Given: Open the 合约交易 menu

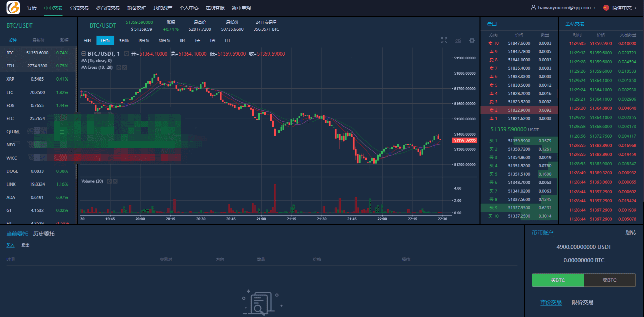Looking at the screenshot, I should click(x=79, y=8).
